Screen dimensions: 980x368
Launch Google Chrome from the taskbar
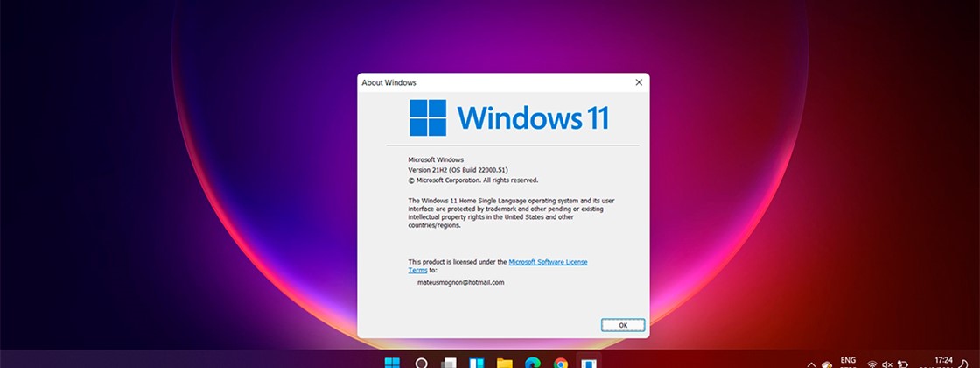[561, 363]
